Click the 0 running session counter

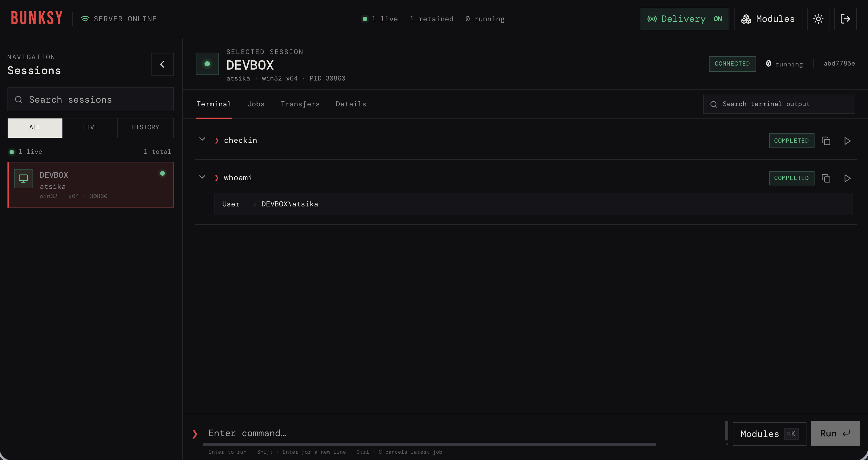click(x=784, y=64)
